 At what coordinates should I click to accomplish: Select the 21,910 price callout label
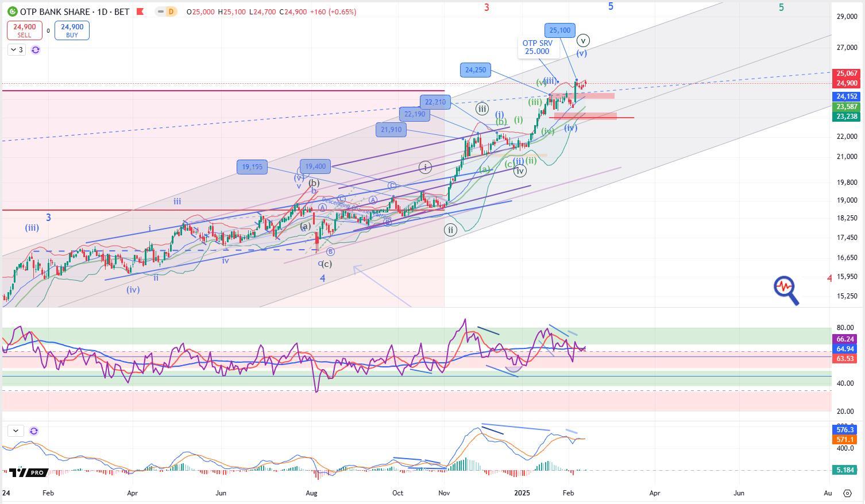(391, 130)
